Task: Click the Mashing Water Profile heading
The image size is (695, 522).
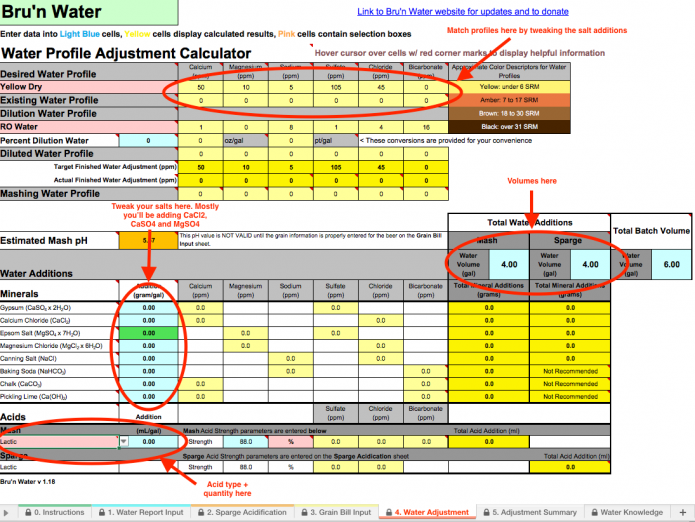Action: coord(89,194)
